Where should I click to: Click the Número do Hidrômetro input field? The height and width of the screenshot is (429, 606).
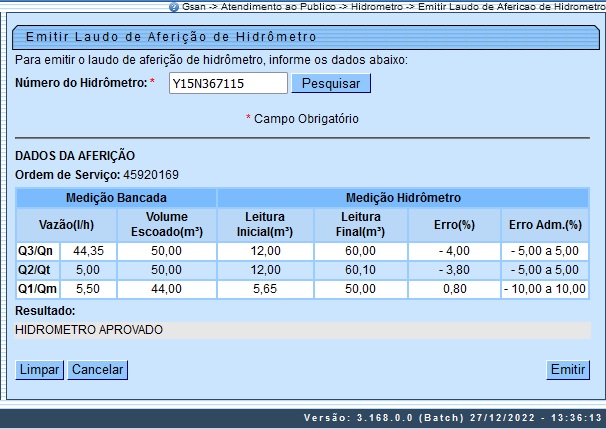pos(228,84)
